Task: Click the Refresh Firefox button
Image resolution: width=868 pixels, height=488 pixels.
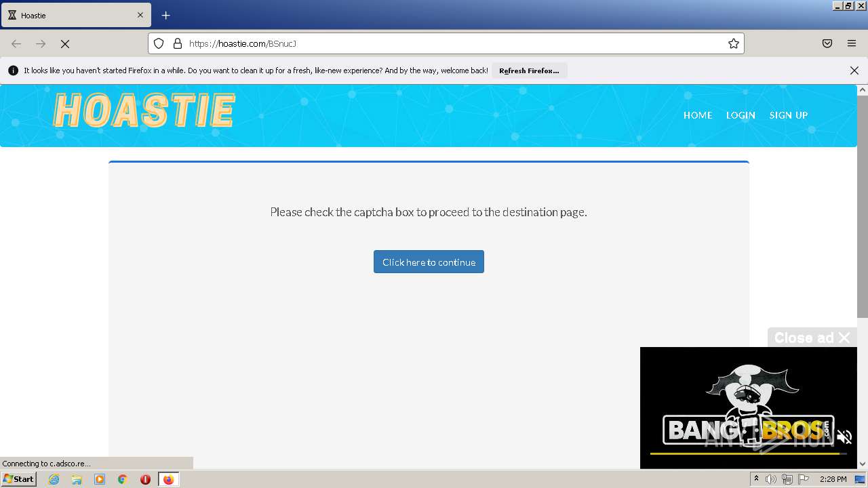Action: click(529, 70)
